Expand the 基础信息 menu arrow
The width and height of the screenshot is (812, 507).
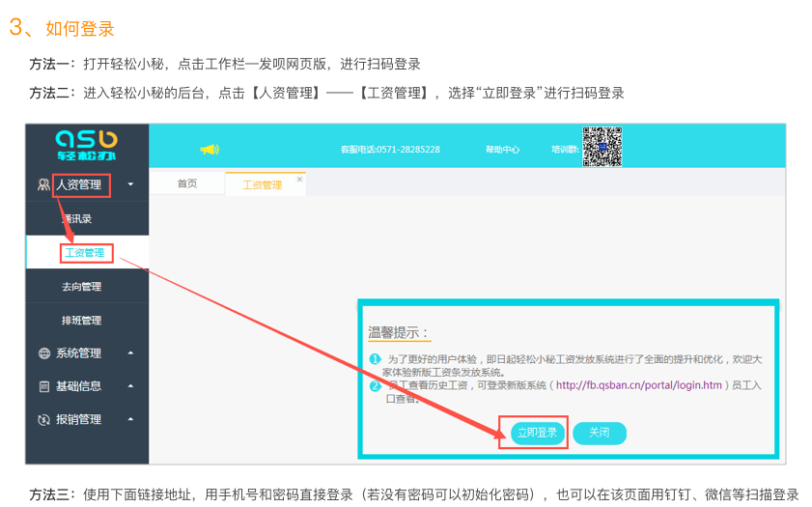(130, 386)
